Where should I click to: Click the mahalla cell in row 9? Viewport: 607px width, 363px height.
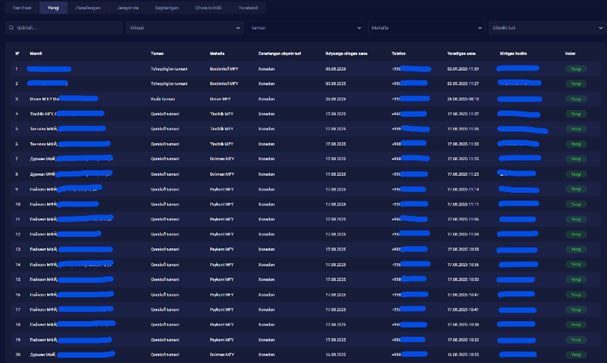[x=221, y=189]
